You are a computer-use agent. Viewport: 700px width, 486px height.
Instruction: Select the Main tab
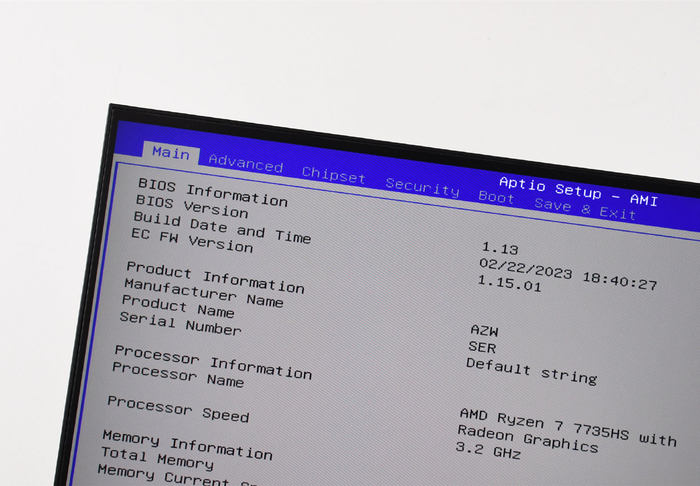pos(171,153)
